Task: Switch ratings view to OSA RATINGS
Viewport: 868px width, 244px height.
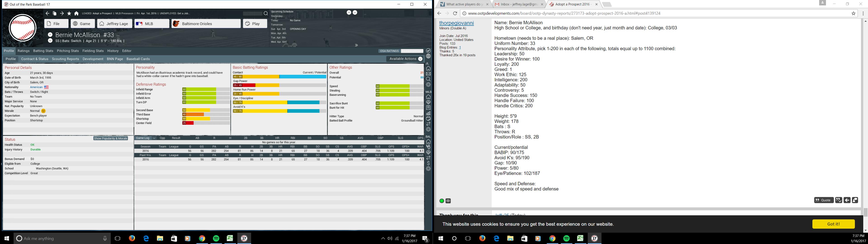Action: point(389,51)
